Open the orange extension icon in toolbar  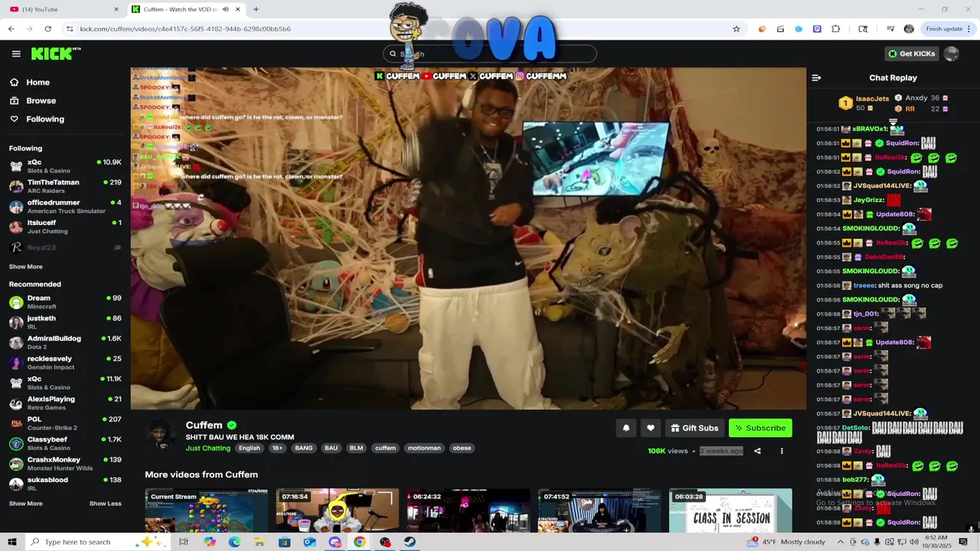tap(762, 28)
